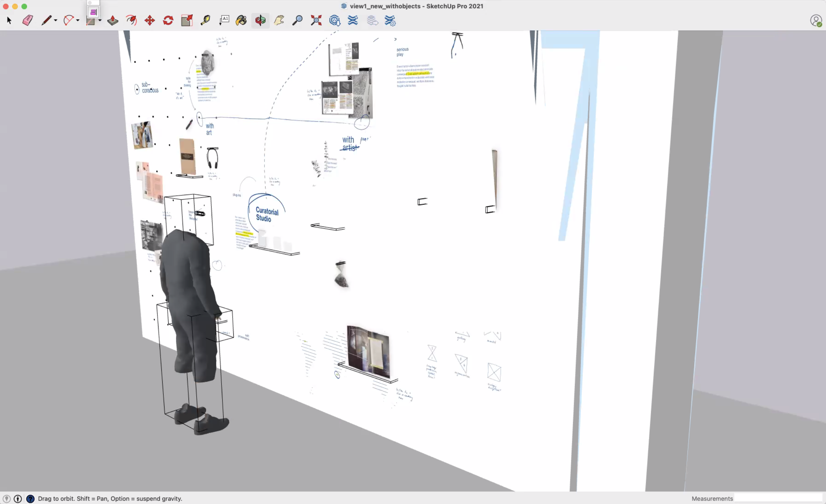Activate the Paint Bucket tool
The height and width of the screenshot is (504, 826).
point(241,20)
